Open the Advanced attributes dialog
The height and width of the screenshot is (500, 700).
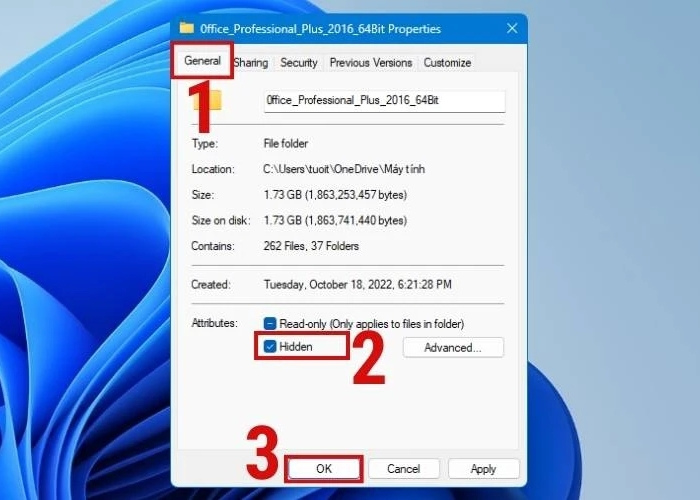click(452, 348)
